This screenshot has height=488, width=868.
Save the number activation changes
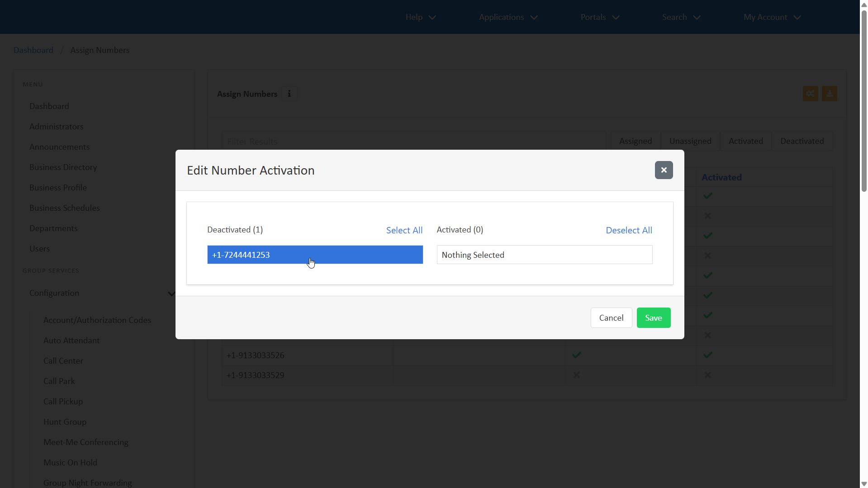tap(653, 318)
